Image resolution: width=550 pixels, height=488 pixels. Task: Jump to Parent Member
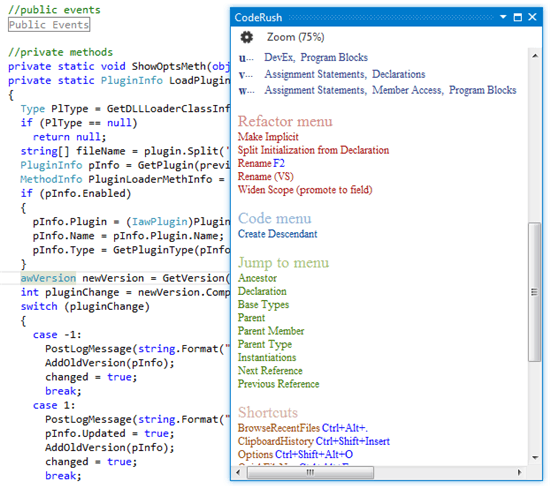point(271,331)
